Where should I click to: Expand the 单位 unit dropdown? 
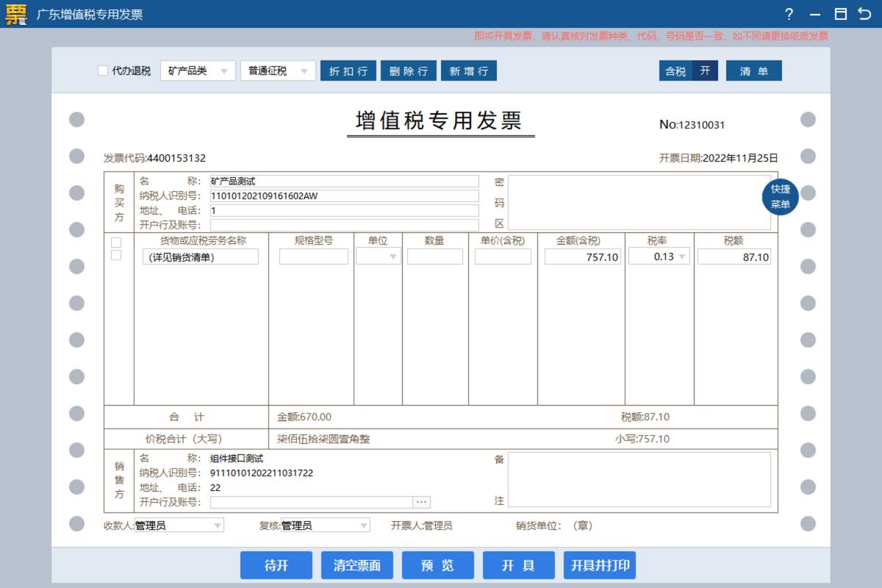click(x=392, y=257)
